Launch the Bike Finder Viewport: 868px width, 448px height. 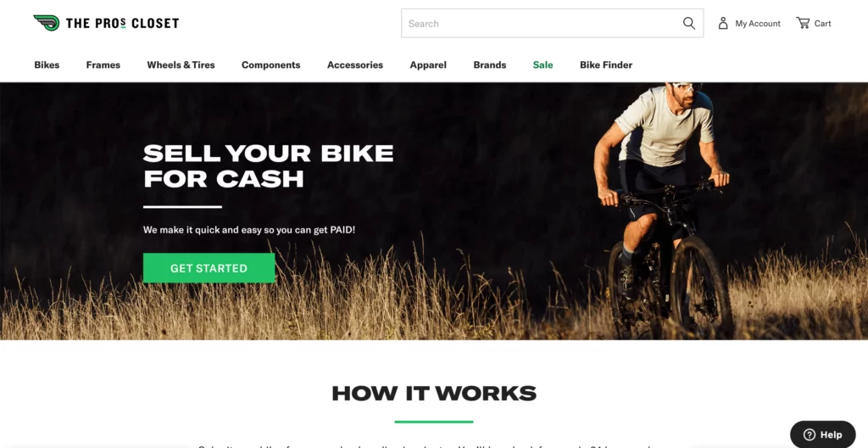[x=606, y=64]
